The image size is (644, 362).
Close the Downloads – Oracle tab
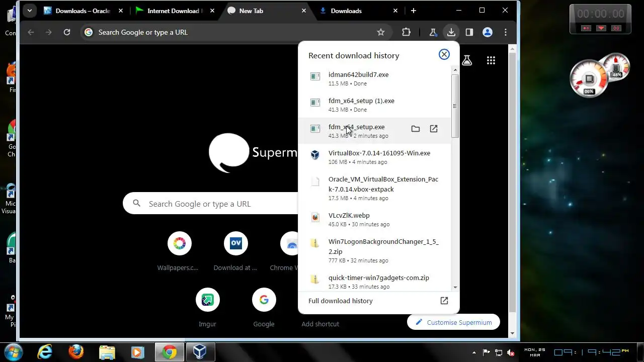pyautogui.click(x=120, y=11)
